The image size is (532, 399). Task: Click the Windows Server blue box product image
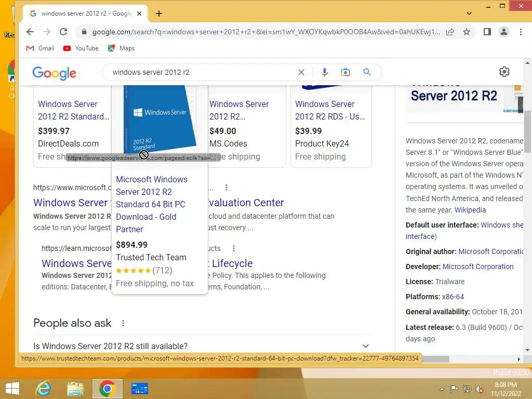pyautogui.click(x=160, y=119)
